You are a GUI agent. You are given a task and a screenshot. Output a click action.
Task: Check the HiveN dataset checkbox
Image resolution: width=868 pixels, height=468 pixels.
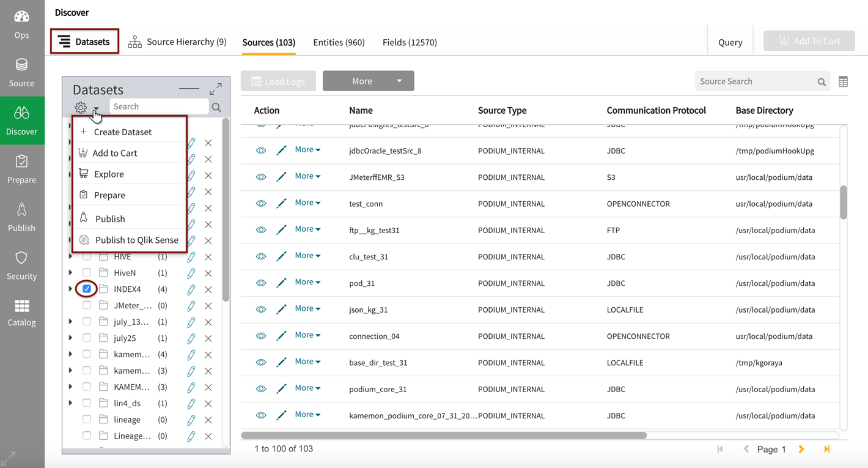[87, 273]
